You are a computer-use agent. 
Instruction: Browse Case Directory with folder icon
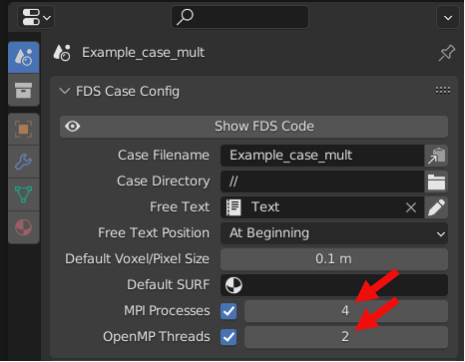click(x=436, y=182)
